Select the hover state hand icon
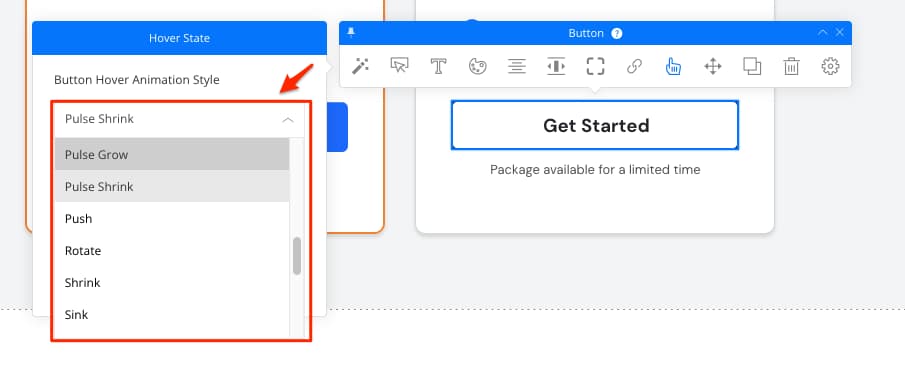905x392 pixels. pyautogui.click(x=673, y=66)
